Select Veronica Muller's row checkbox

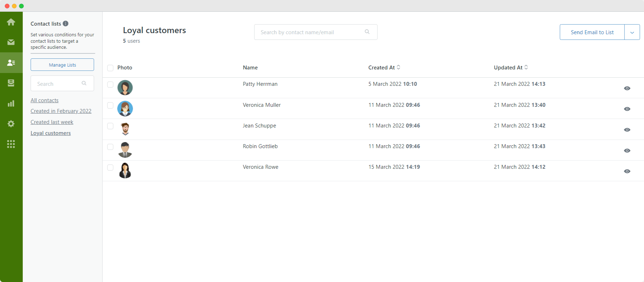111,105
